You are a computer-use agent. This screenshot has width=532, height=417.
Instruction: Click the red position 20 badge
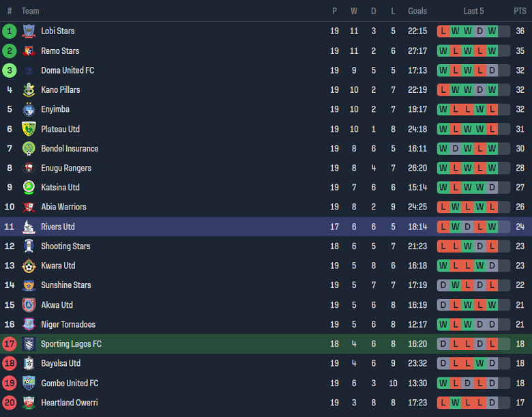tap(10, 403)
